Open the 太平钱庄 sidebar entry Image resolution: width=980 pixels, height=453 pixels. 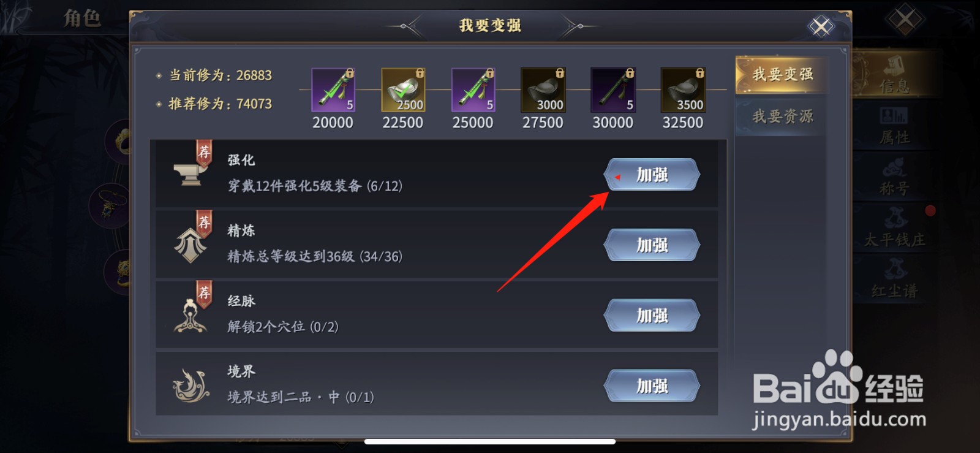click(x=894, y=228)
